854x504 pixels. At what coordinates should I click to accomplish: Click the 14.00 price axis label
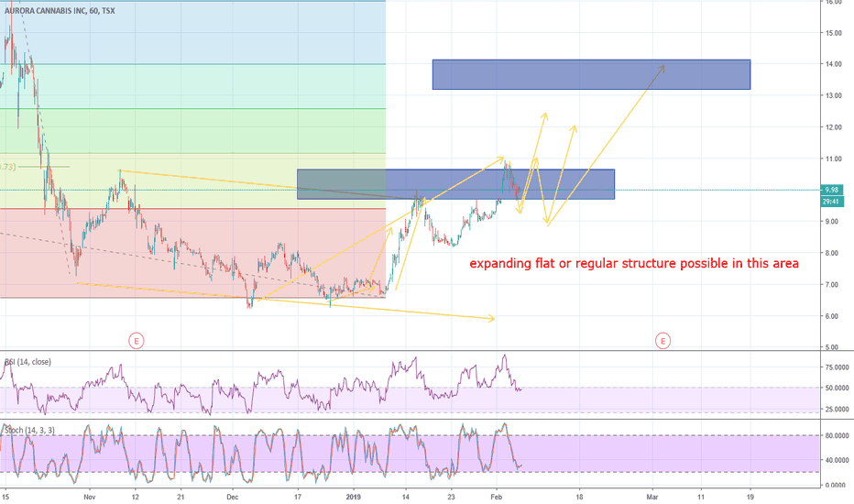pos(834,64)
